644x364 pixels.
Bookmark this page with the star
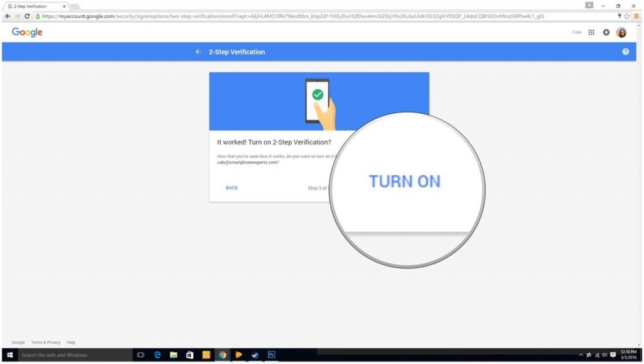[x=627, y=16]
